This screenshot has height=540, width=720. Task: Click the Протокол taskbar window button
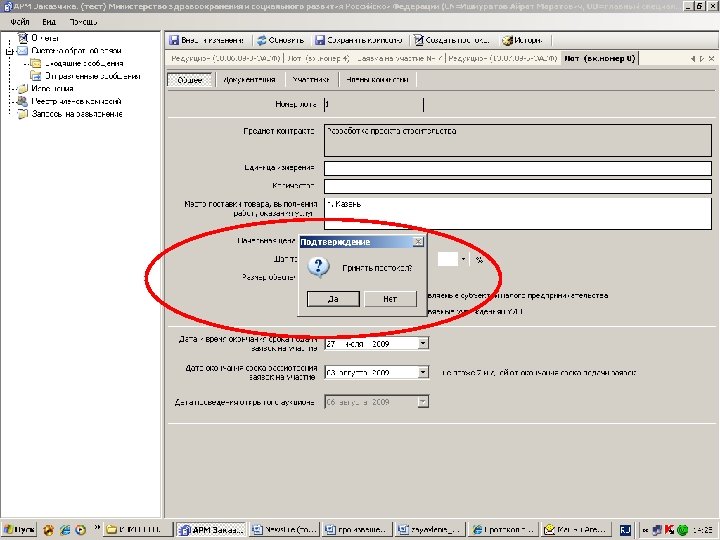(x=503, y=530)
